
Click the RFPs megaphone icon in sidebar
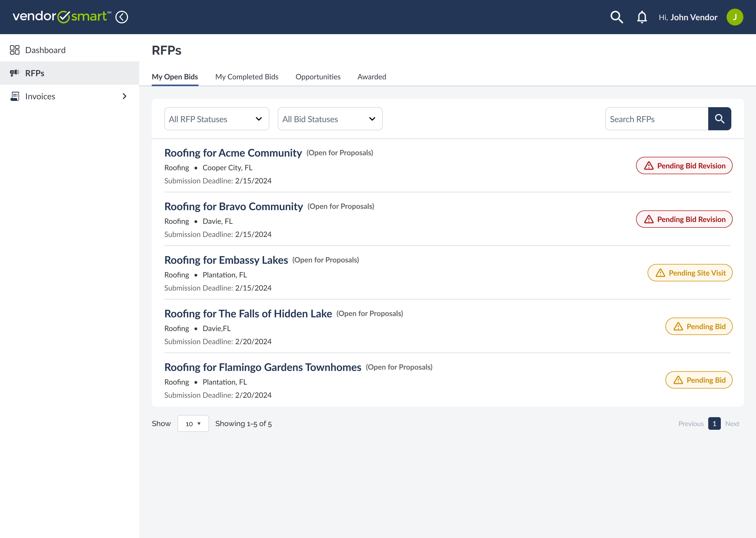tap(15, 73)
